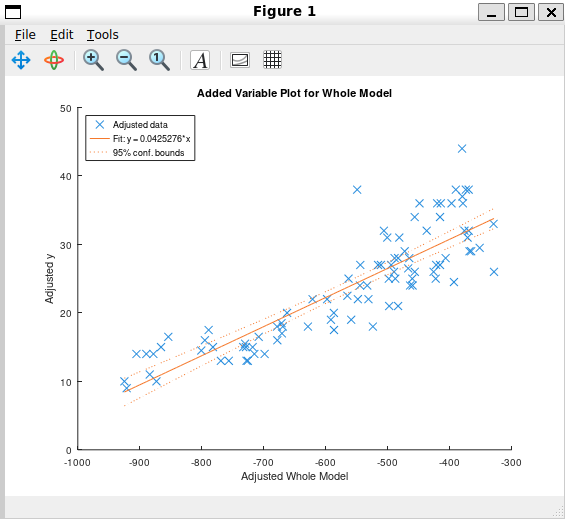Select the Insert Text tool
This screenshot has width=565, height=519.
(x=200, y=60)
